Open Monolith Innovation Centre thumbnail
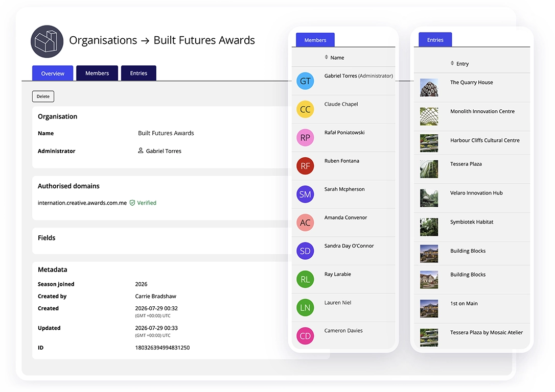The image size is (555, 392). [x=429, y=117]
